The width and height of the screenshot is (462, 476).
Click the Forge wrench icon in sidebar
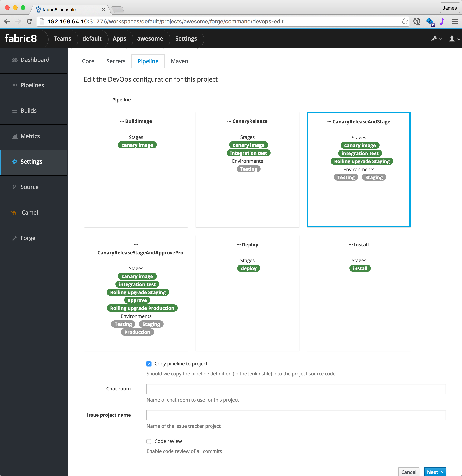click(x=15, y=238)
